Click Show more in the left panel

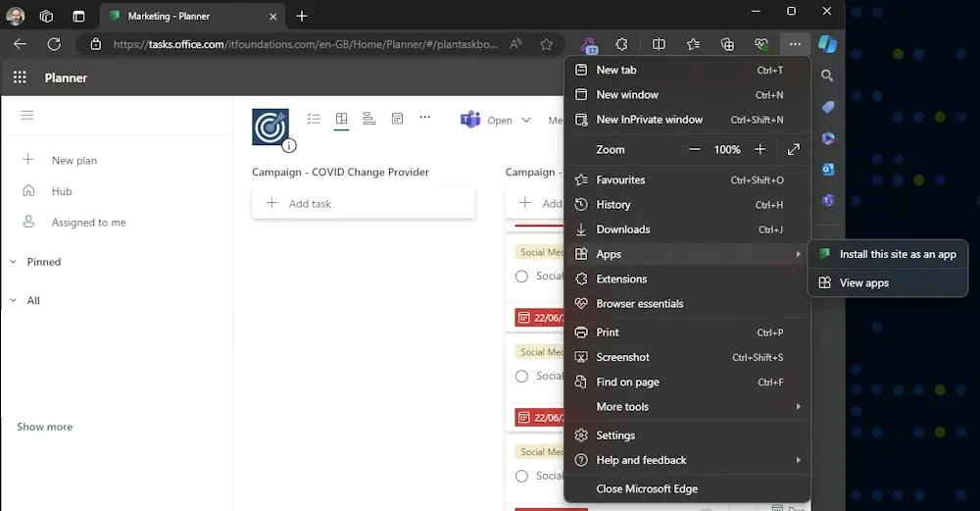(44, 427)
